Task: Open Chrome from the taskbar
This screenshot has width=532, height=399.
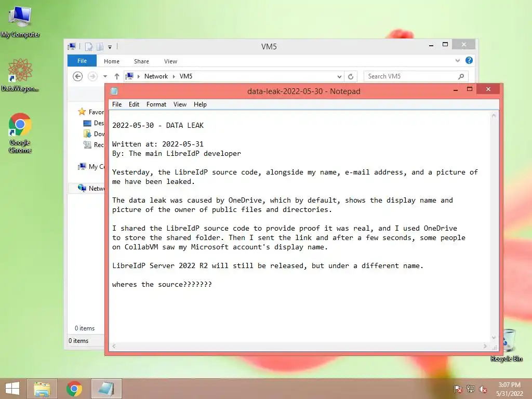Action: [x=74, y=389]
